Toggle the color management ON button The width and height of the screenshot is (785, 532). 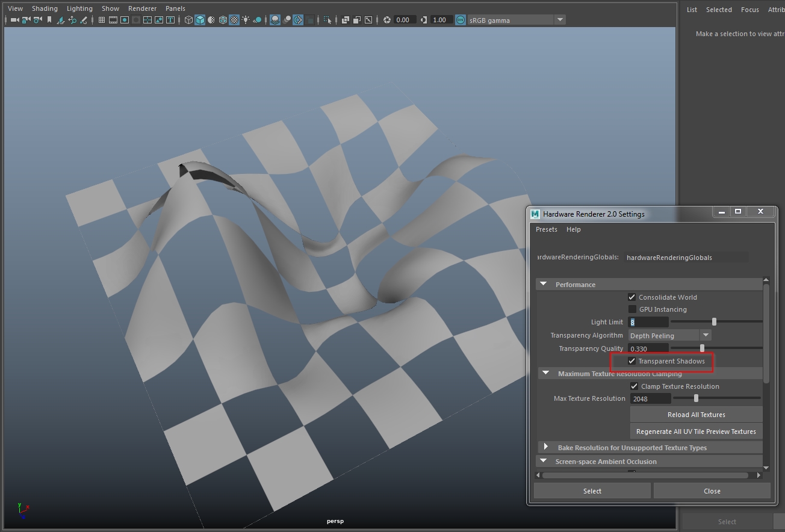tap(461, 20)
